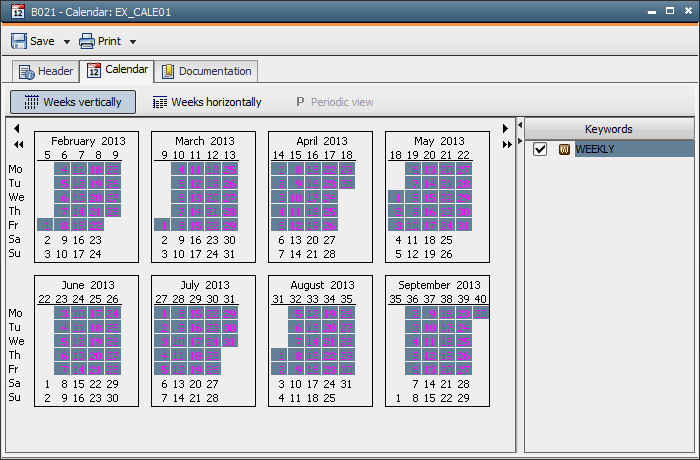Image resolution: width=700 pixels, height=460 pixels.
Task: Open the Documentation tab
Action: 206,71
